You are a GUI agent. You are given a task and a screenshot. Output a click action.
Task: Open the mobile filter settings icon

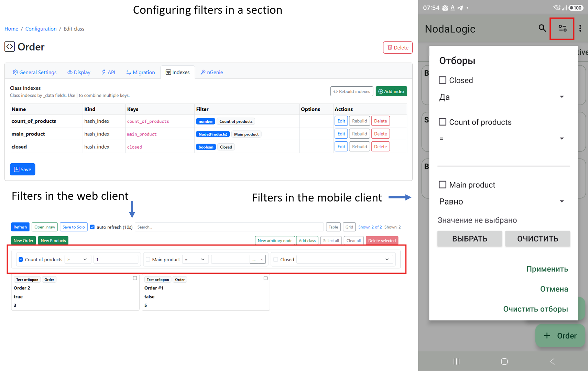[x=562, y=29]
